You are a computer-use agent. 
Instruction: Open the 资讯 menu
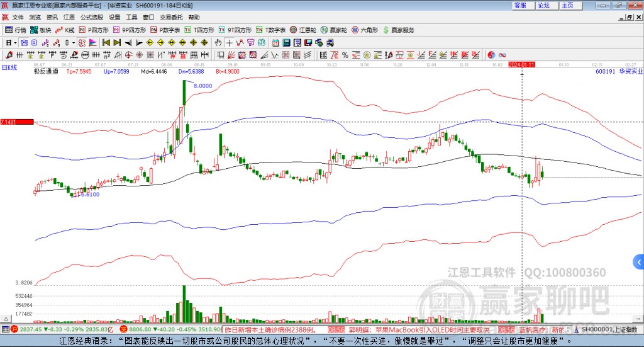[x=52, y=17]
